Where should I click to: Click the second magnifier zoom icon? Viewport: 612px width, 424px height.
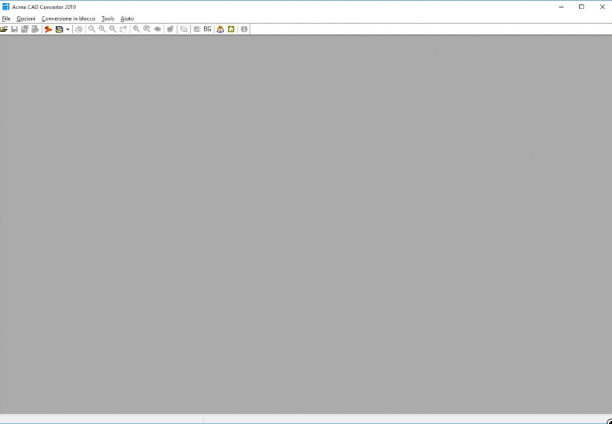point(102,29)
